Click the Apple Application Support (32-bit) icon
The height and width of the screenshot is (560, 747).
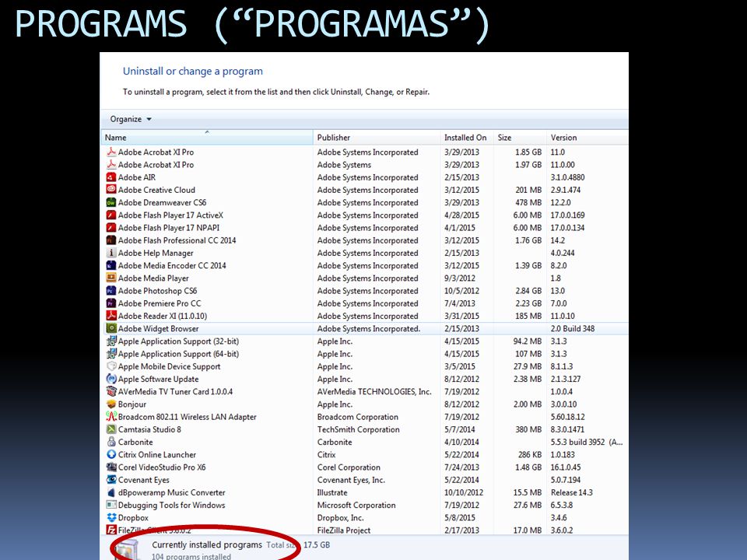coord(111,341)
